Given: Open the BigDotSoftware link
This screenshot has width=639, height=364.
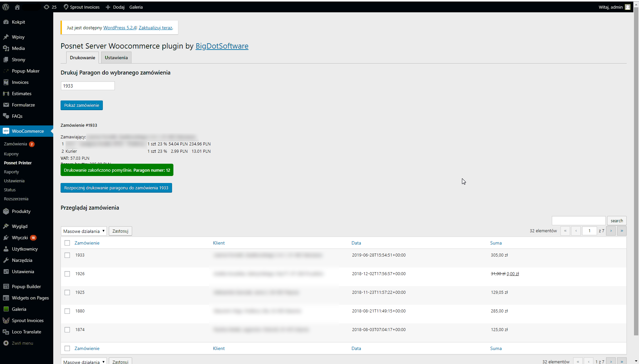Looking at the screenshot, I should [x=222, y=46].
